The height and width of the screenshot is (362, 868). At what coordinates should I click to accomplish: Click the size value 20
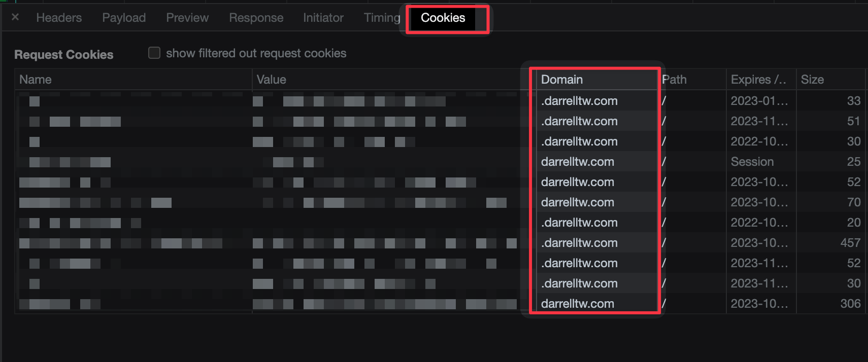pyautogui.click(x=854, y=223)
